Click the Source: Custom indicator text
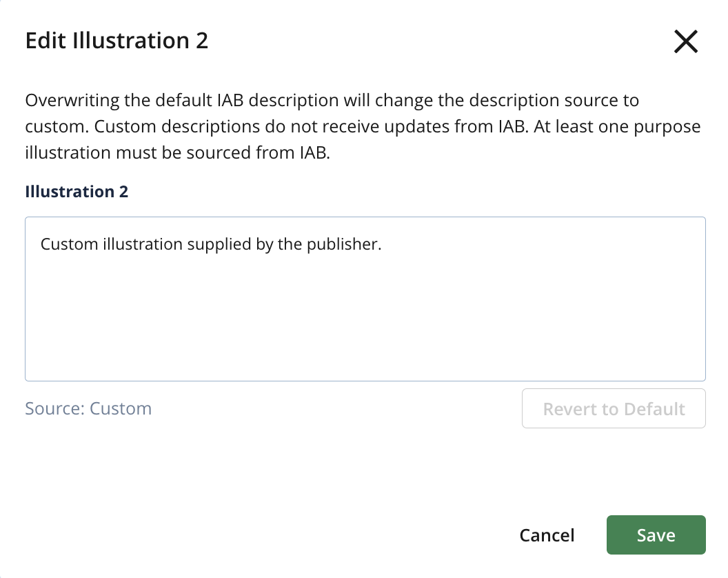The image size is (728, 578). (x=88, y=408)
